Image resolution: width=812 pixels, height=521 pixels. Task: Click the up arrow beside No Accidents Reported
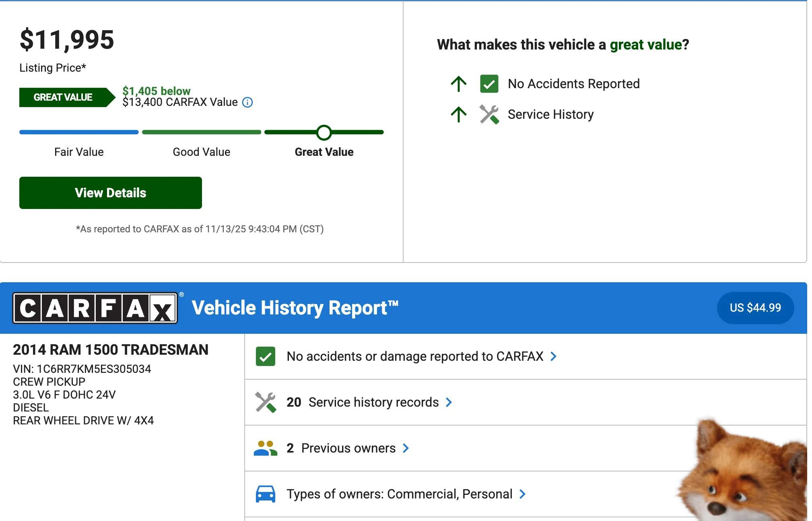(458, 84)
